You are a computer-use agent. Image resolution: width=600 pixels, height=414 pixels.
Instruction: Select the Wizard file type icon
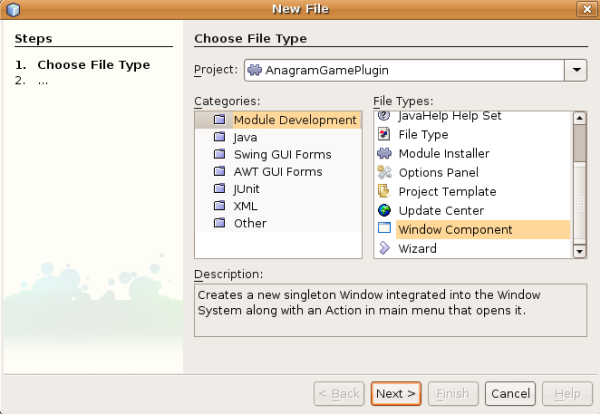pos(384,248)
